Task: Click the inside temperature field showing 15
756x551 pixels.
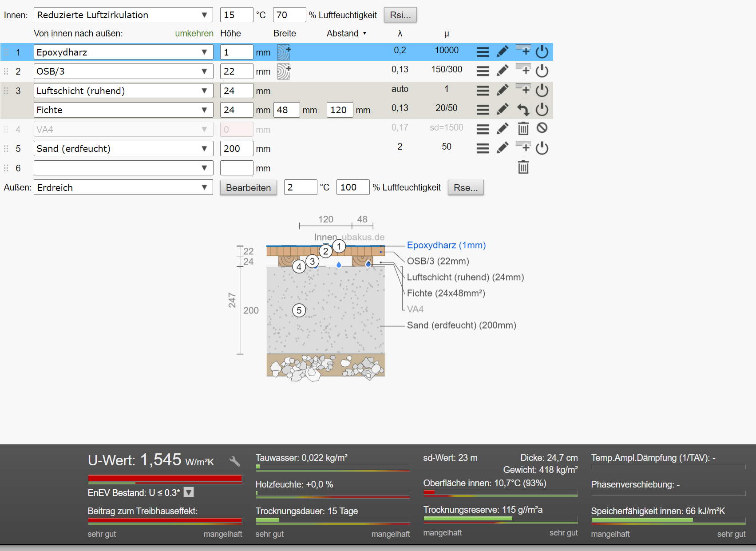Action: 237,15
